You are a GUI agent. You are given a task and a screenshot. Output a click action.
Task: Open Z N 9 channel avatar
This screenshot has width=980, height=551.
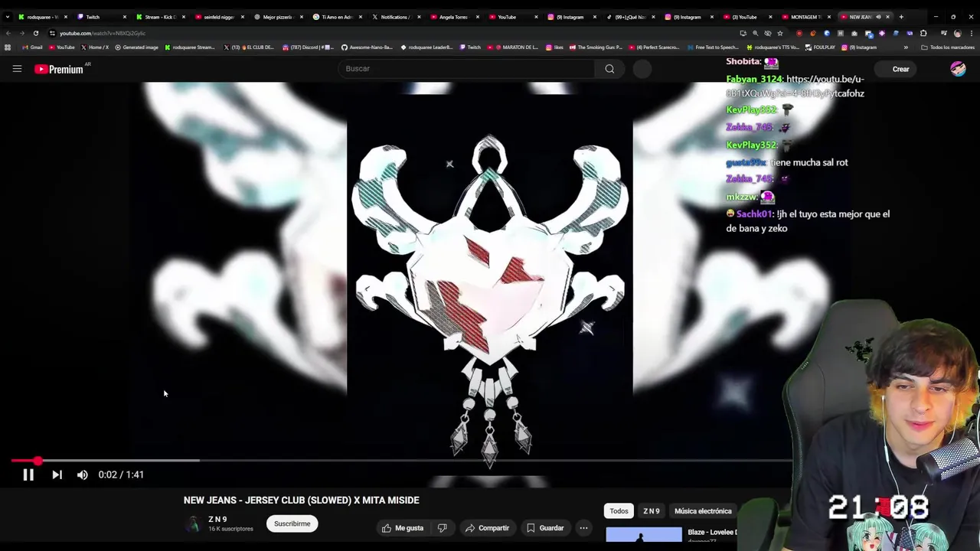193,523
